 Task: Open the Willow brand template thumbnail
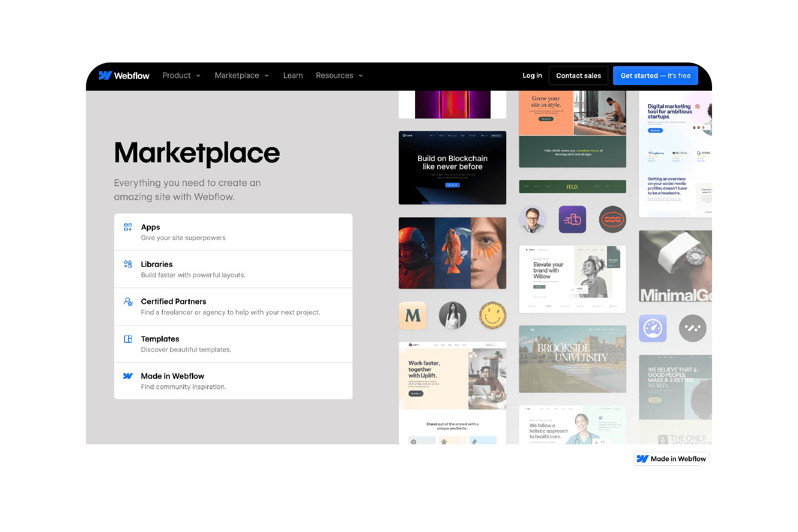click(x=573, y=279)
